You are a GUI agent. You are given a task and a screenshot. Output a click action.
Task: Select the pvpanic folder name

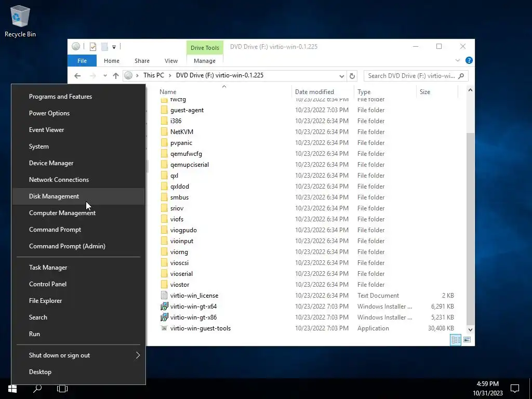click(x=181, y=143)
